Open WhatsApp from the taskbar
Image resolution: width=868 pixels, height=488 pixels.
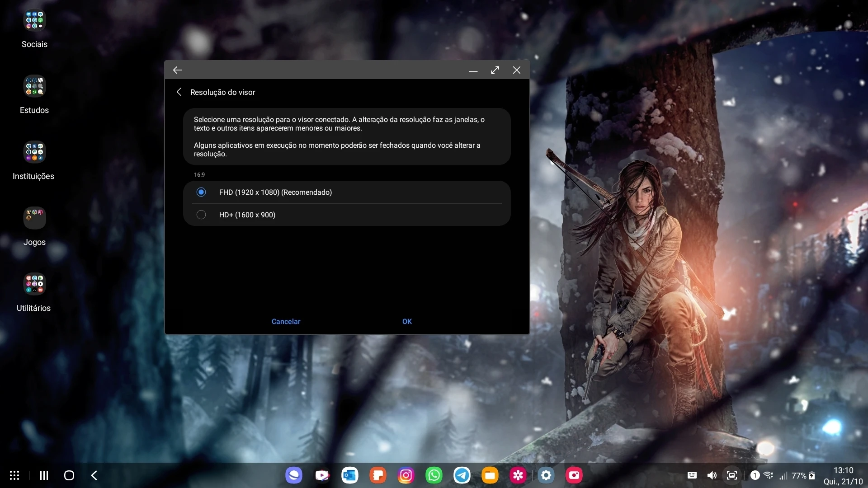pyautogui.click(x=434, y=475)
